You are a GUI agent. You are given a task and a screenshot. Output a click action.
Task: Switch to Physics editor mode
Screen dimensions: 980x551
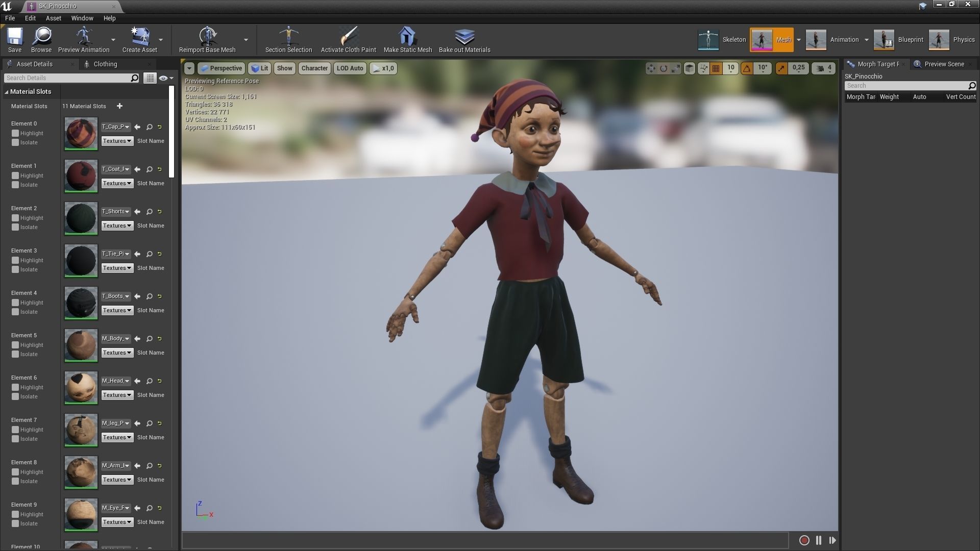(x=952, y=40)
